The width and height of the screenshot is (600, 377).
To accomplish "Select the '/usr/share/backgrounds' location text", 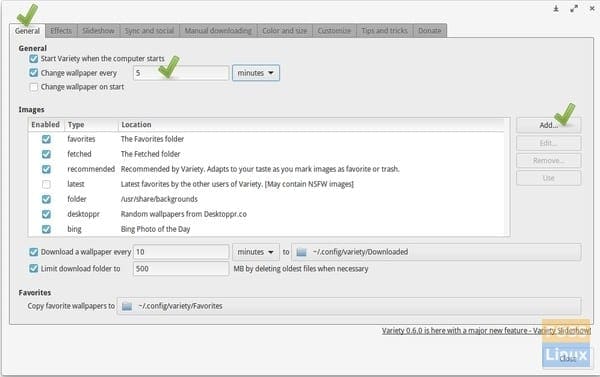I will click(159, 199).
